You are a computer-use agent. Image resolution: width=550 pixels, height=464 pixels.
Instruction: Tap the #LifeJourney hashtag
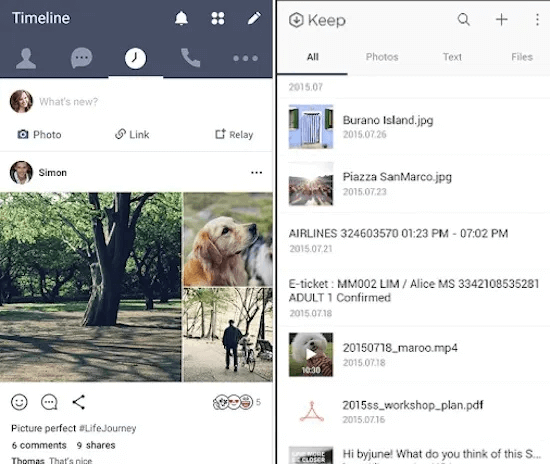click(108, 428)
